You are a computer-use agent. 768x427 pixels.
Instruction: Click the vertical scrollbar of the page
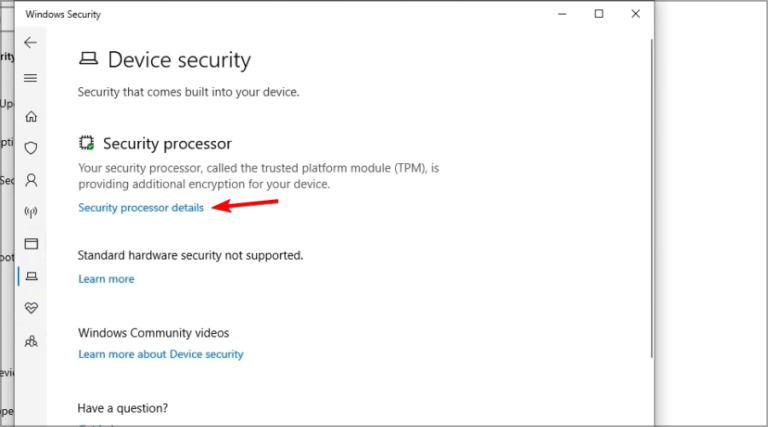pyautogui.click(x=651, y=200)
